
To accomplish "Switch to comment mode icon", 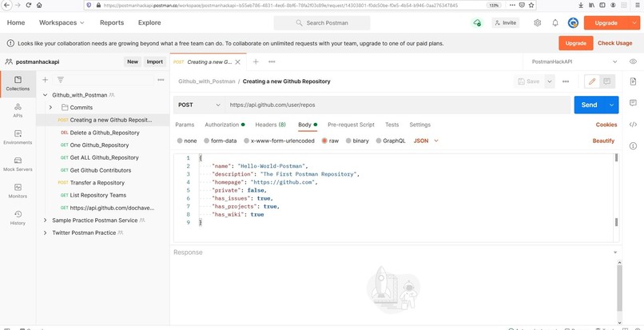I will (x=606, y=82).
